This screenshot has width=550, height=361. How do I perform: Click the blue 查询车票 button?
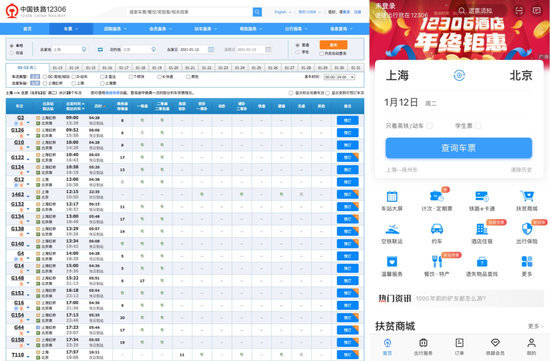click(x=459, y=148)
